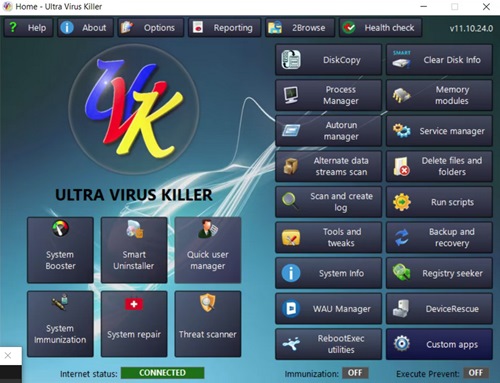Image resolution: width=500 pixels, height=383 pixels.
Task: Open Backup and recovery
Action: click(439, 237)
